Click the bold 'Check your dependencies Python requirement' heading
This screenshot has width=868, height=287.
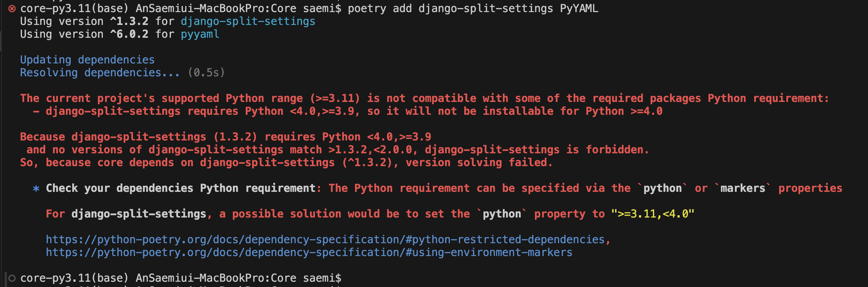[181, 188]
